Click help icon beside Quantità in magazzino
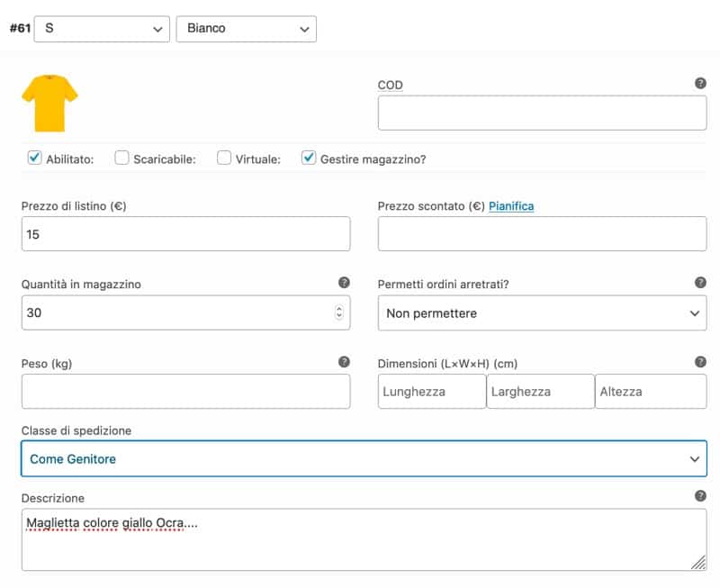Image resolution: width=720 pixels, height=588 pixels. coord(344,283)
